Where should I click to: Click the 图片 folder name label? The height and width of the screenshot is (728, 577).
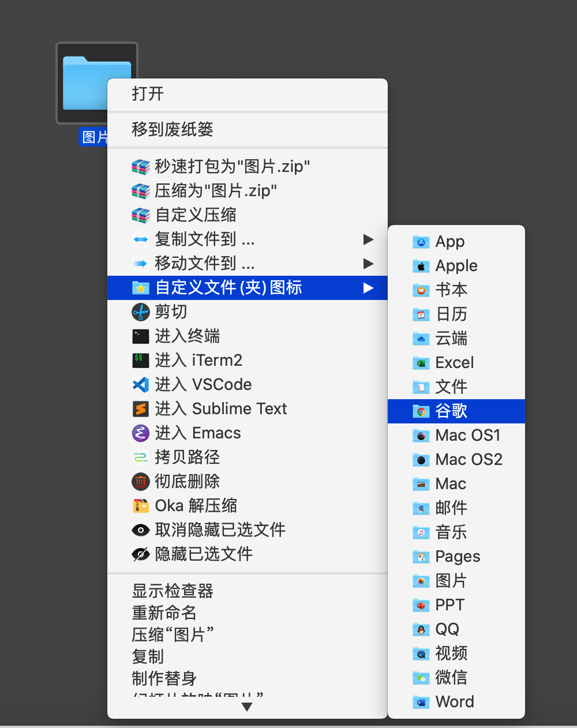pos(93,137)
